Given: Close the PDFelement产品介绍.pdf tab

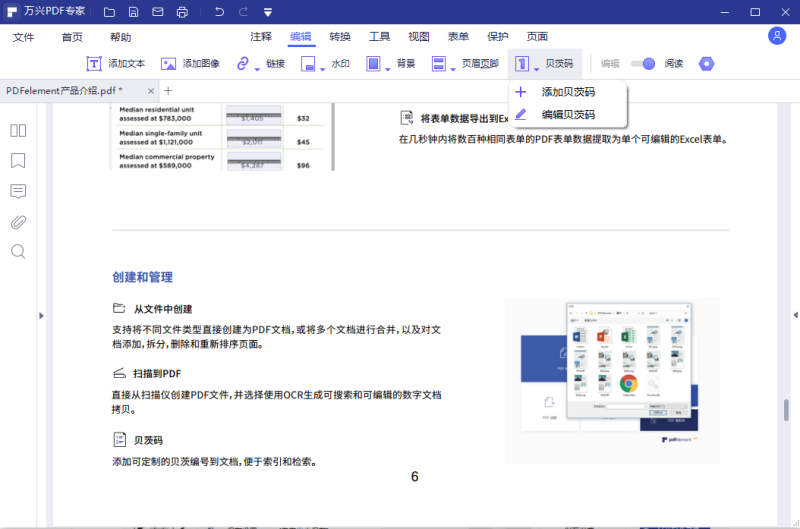Looking at the screenshot, I should coord(151,91).
